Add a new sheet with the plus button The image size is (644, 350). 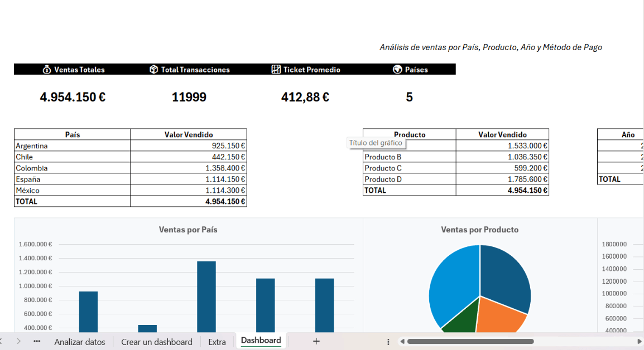pyautogui.click(x=316, y=341)
